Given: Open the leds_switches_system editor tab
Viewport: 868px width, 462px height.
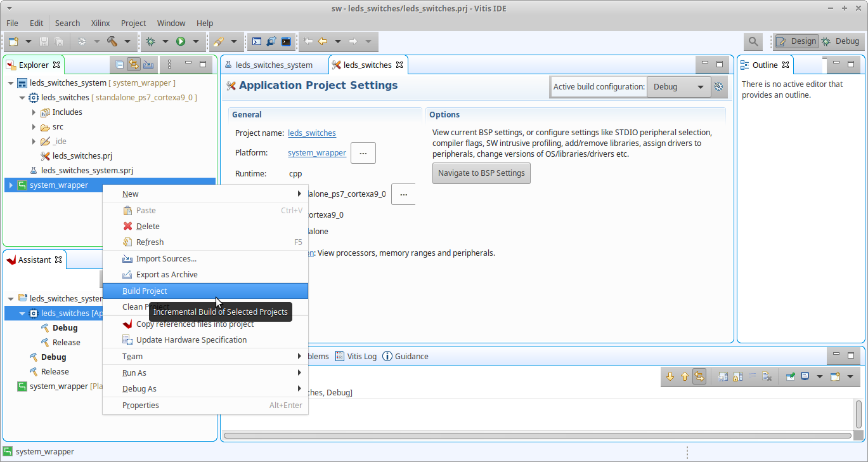Looking at the screenshot, I should [274, 65].
